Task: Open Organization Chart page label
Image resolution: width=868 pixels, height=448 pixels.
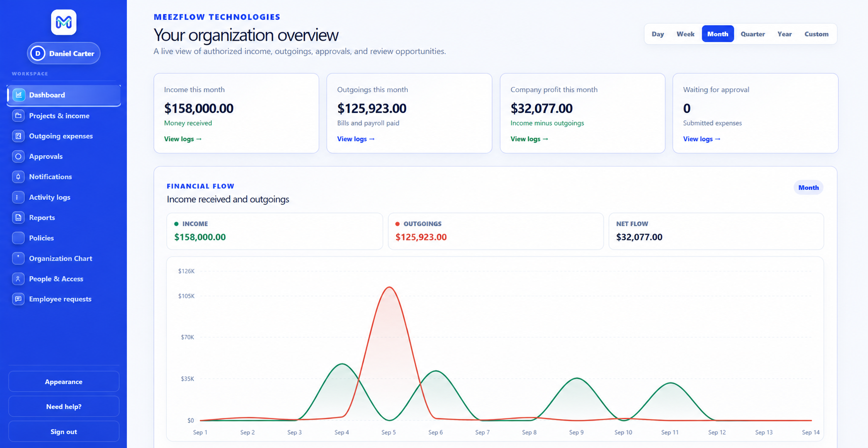Action: pyautogui.click(x=61, y=258)
